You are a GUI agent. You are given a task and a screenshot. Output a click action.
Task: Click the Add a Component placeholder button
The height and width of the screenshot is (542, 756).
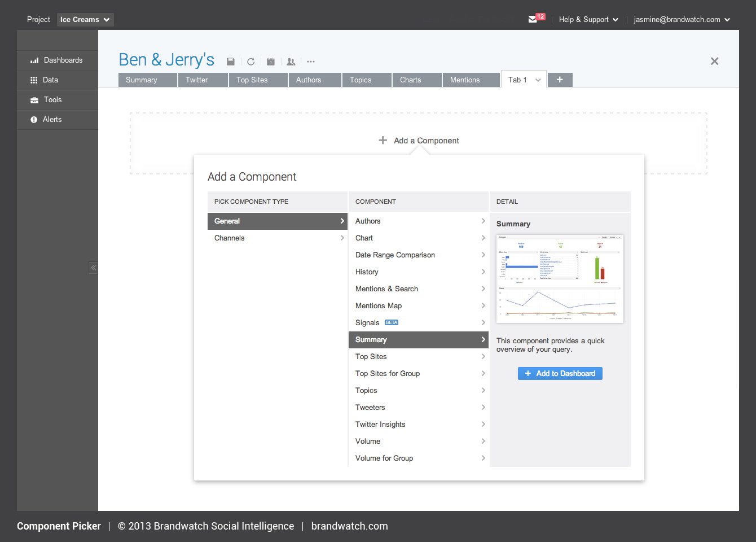[419, 141]
